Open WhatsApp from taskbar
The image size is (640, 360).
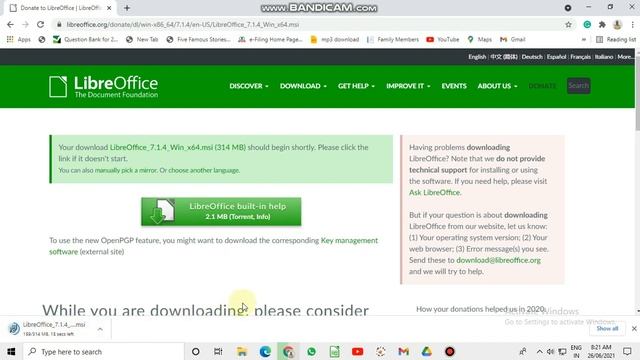(x=311, y=351)
